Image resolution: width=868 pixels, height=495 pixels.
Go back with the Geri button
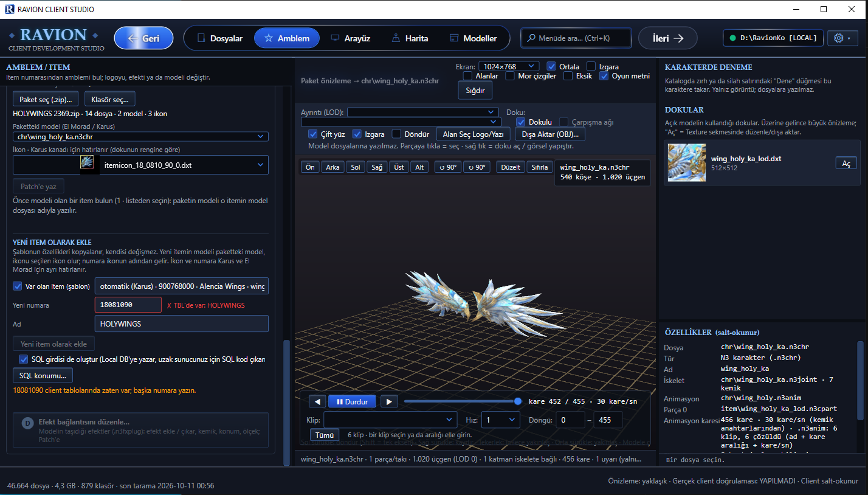tap(143, 38)
